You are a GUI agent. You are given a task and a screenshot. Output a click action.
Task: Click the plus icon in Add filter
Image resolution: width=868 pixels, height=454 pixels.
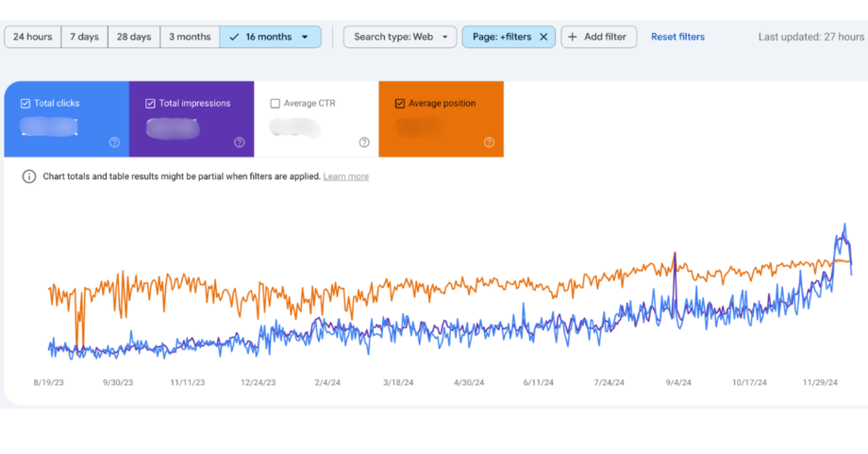(x=573, y=37)
